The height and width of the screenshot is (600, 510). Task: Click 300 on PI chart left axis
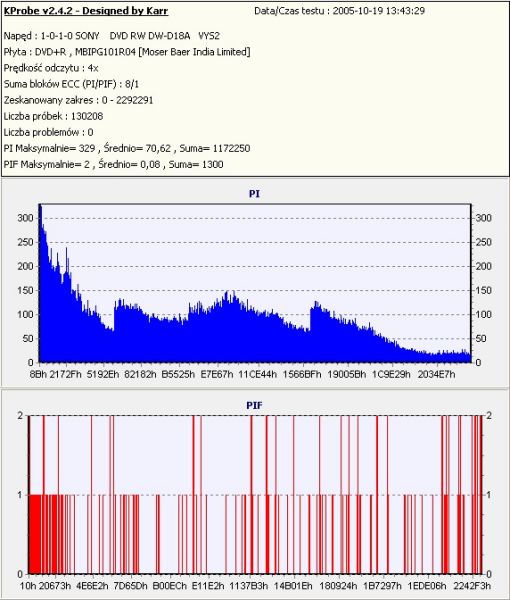pos(25,218)
